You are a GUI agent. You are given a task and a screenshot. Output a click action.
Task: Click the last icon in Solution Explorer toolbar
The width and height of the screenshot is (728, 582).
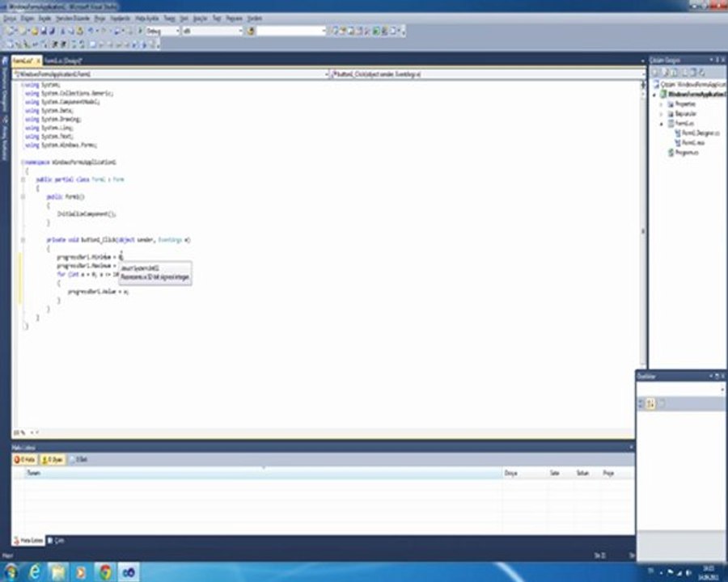tap(702, 73)
